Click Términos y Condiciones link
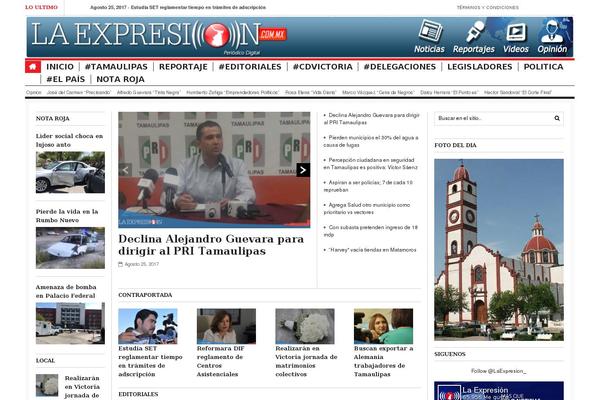The width and height of the screenshot is (600, 400). click(x=488, y=7)
